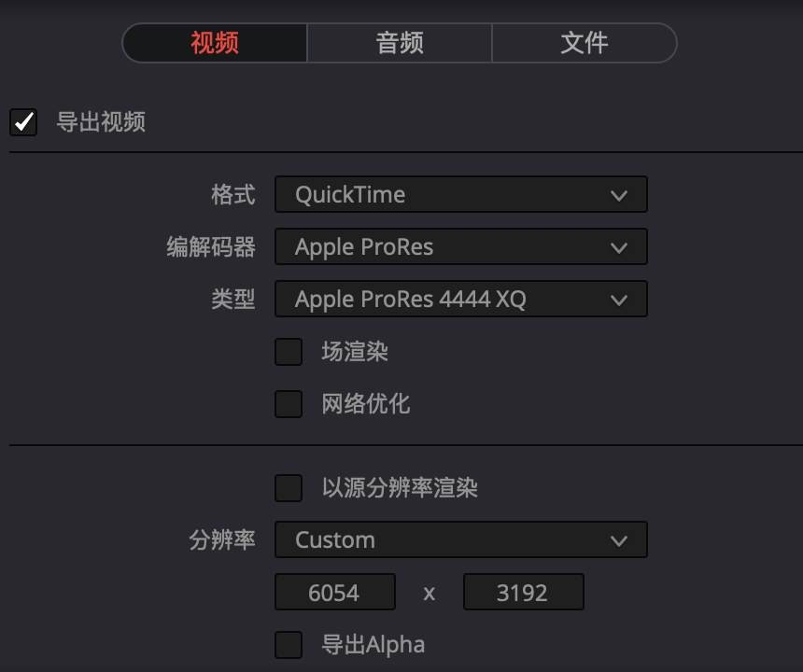Screen dimensions: 803x672
Task: Enable the 场渲染 checkbox
Action: [289, 352]
